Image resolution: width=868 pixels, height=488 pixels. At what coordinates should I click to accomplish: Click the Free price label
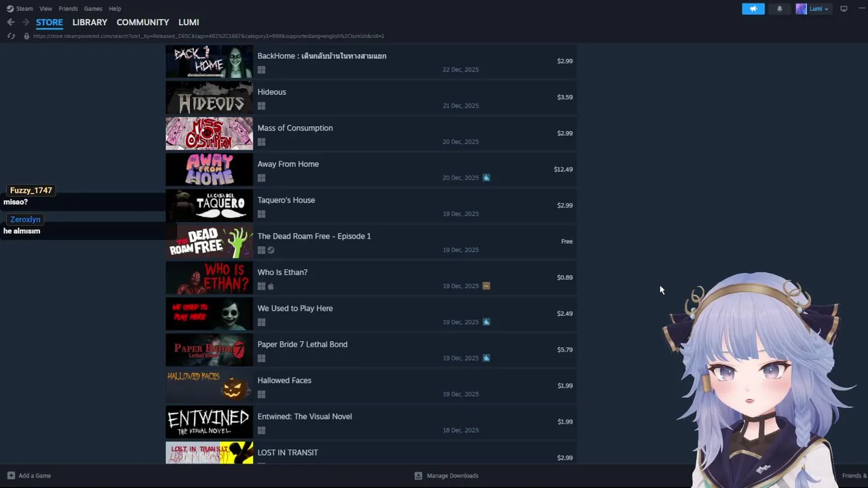[567, 241]
